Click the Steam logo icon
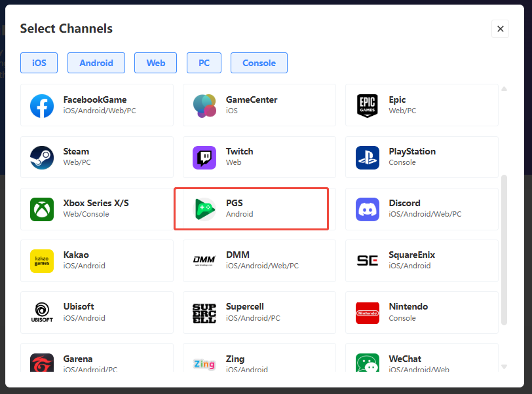This screenshot has width=532, height=394. tap(42, 158)
